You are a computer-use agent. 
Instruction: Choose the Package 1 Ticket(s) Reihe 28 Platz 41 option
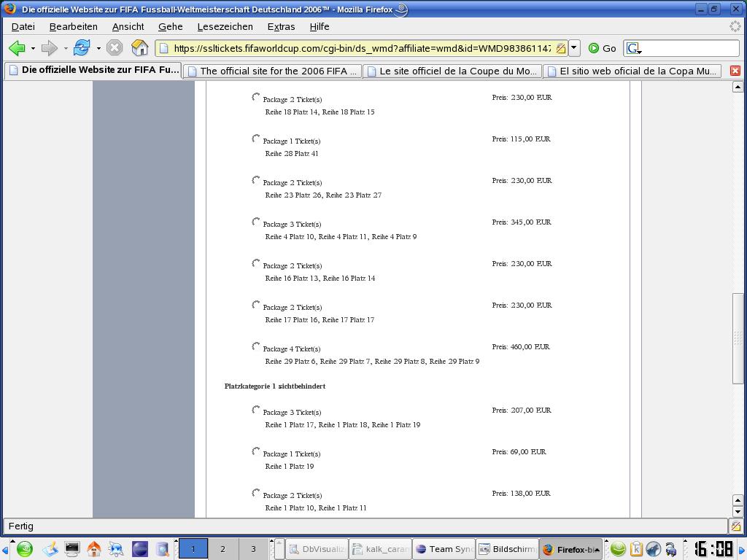click(x=256, y=139)
